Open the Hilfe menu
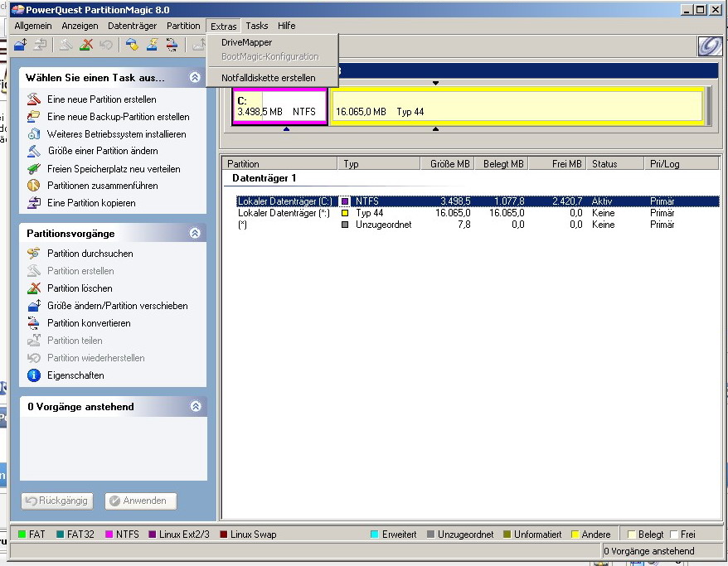The height and width of the screenshot is (566, 728). coord(286,26)
